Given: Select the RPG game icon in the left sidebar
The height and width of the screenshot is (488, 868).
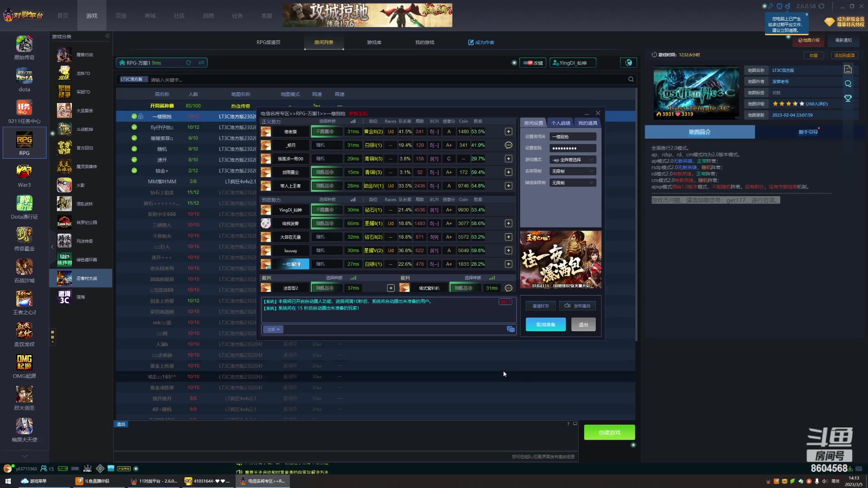Looking at the screenshot, I should click(x=24, y=143).
